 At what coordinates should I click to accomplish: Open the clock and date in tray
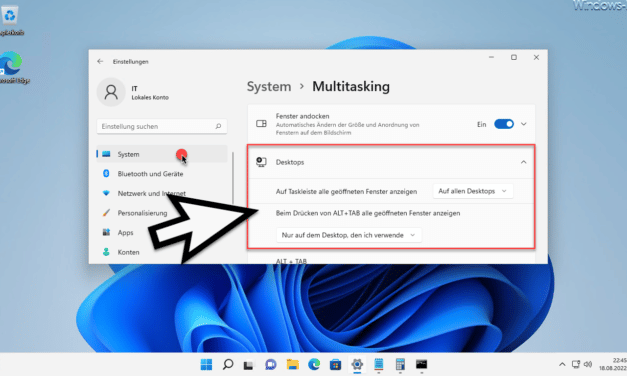(613, 364)
